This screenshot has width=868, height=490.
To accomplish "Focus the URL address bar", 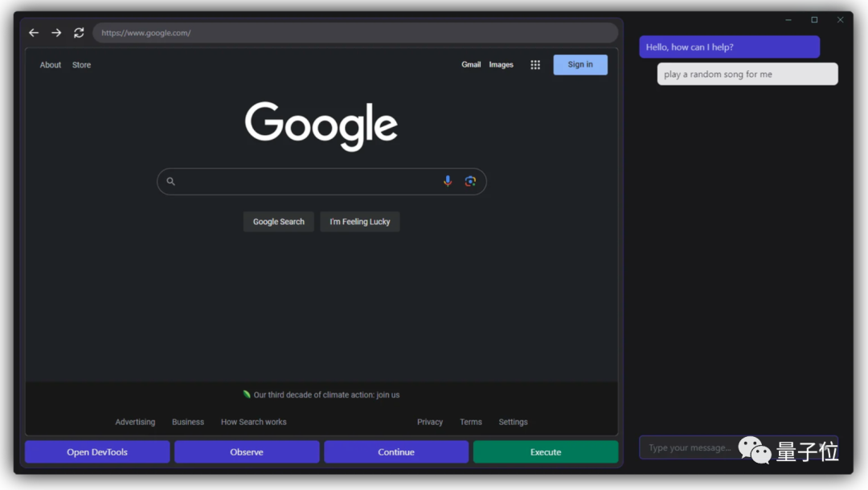I will pyautogui.click(x=354, y=33).
